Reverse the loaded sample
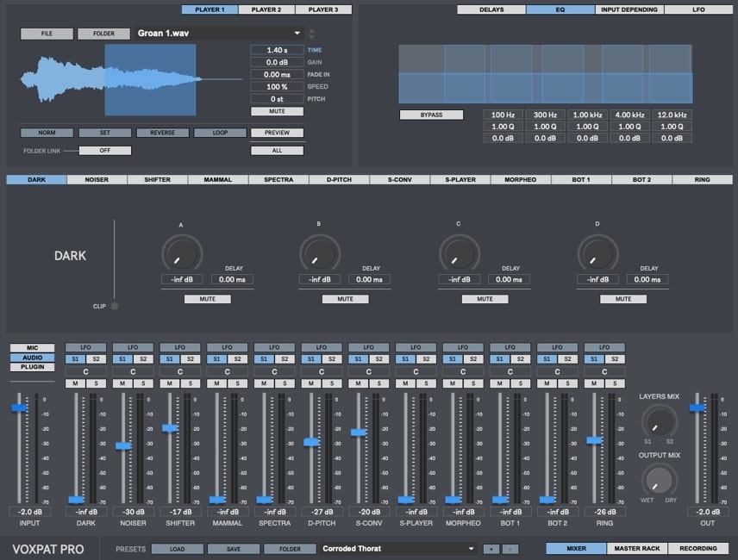This screenshot has width=738, height=560. tap(162, 132)
